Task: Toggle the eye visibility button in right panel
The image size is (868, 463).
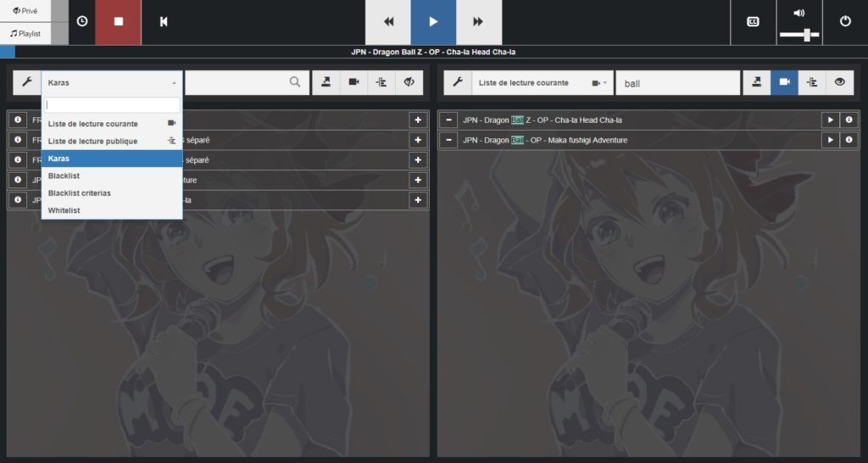Action: click(x=840, y=82)
